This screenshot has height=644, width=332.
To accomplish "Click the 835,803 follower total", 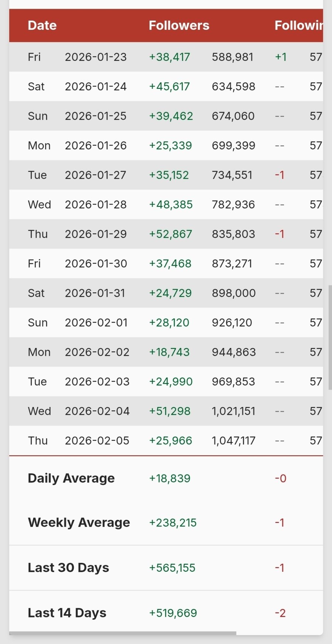I will pos(233,234).
